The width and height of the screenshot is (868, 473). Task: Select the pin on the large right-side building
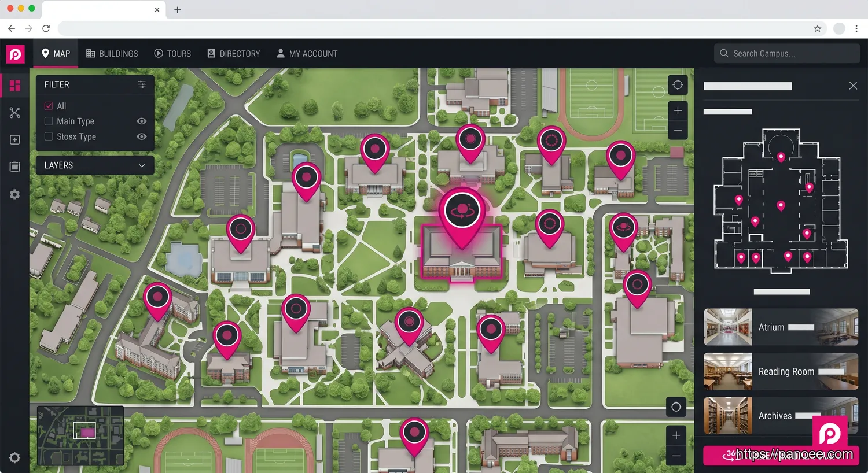click(x=638, y=289)
